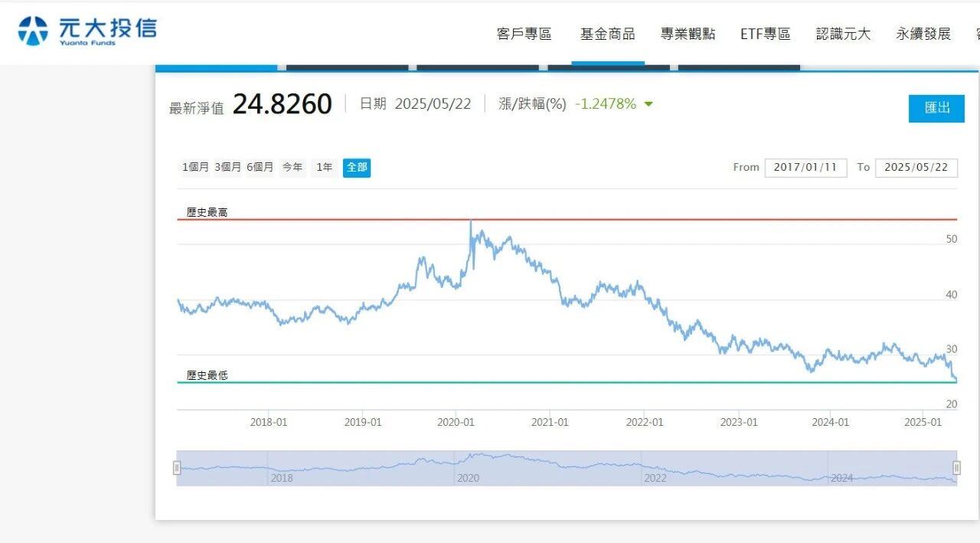Click the 匯出 export button
Screen dimensions: 980x543
click(936, 108)
